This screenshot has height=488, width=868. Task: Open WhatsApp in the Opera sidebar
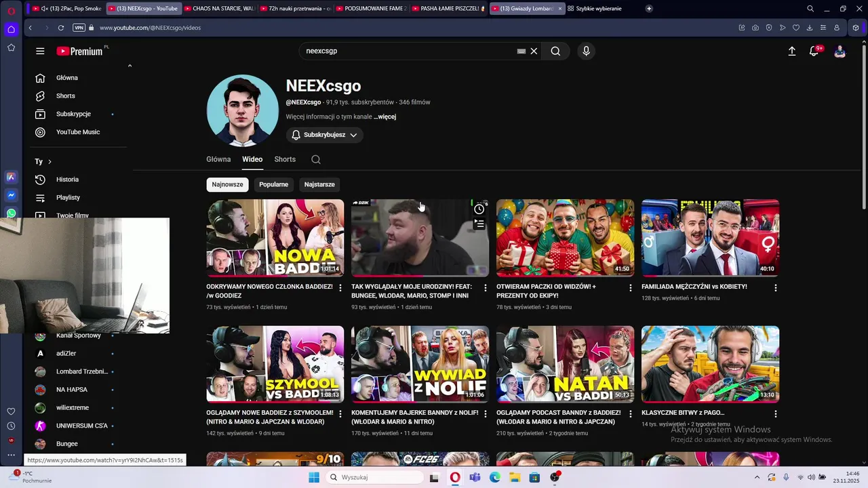pyautogui.click(x=11, y=213)
